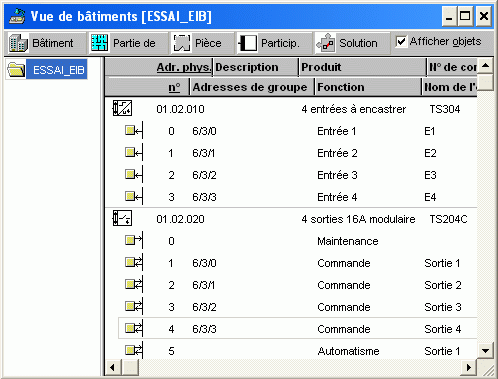This screenshot has height=379, width=498.
Task: Click the vertical scrollbar thumb
Action: pyautogui.click(x=485, y=82)
